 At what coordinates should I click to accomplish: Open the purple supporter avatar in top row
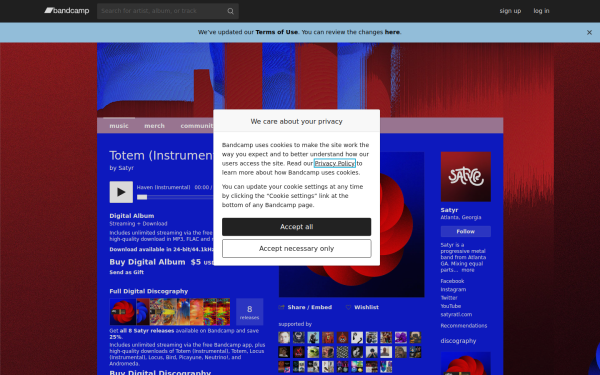point(401,338)
